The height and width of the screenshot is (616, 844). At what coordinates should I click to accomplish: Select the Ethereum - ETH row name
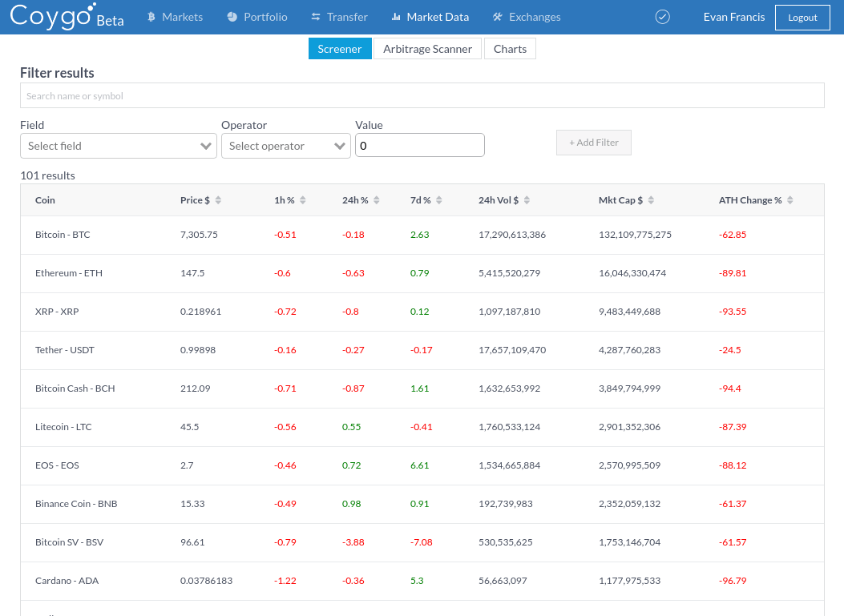[69, 273]
